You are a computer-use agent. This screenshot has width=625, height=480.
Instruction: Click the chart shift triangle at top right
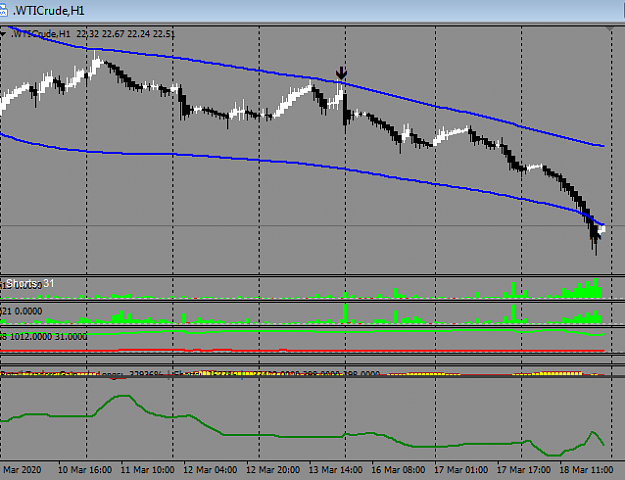[x=609, y=29]
